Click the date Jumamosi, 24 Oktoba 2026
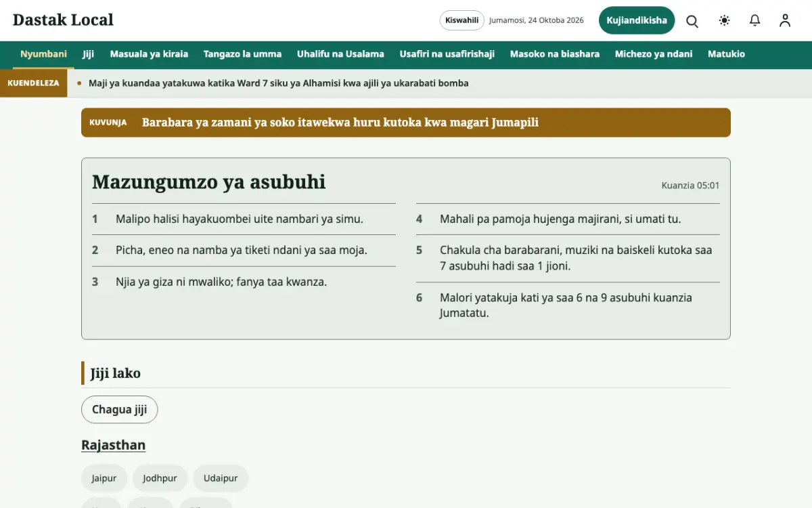Image resolution: width=812 pixels, height=508 pixels. tap(537, 20)
